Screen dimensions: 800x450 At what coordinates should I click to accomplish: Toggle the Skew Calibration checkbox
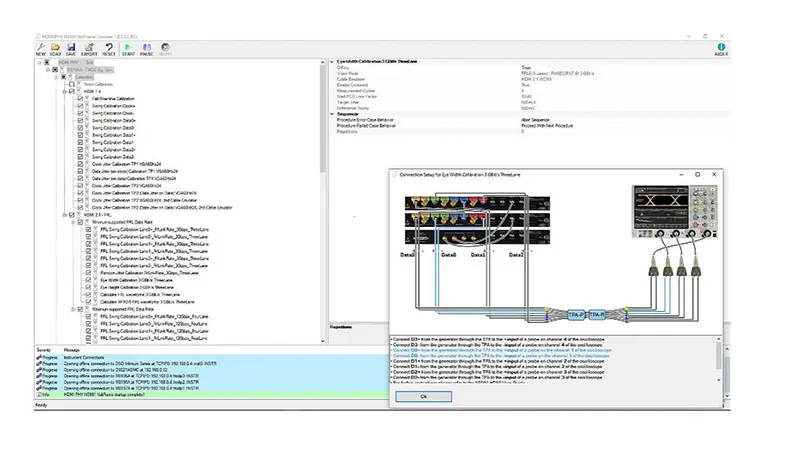(x=72, y=84)
